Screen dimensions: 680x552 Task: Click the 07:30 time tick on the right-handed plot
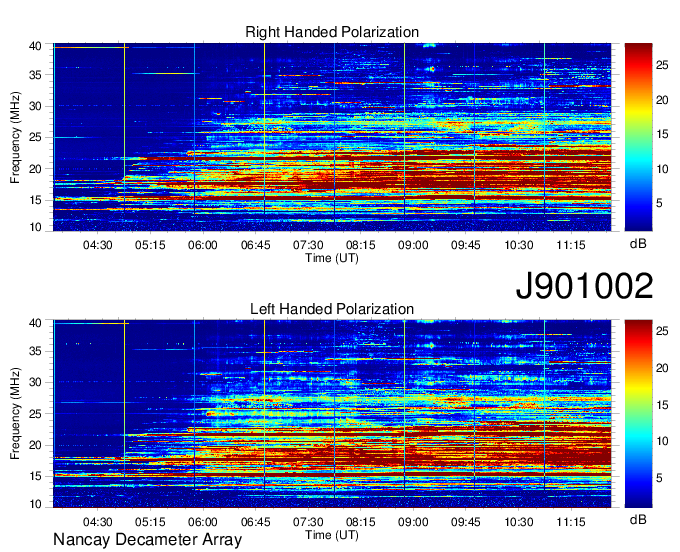click(308, 245)
